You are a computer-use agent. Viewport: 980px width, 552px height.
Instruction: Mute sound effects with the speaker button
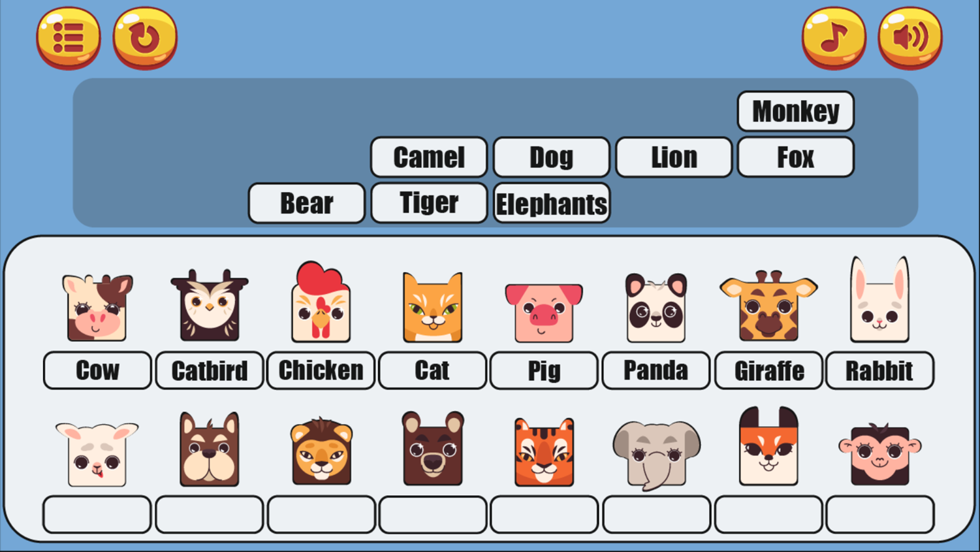[x=910, y=38]
